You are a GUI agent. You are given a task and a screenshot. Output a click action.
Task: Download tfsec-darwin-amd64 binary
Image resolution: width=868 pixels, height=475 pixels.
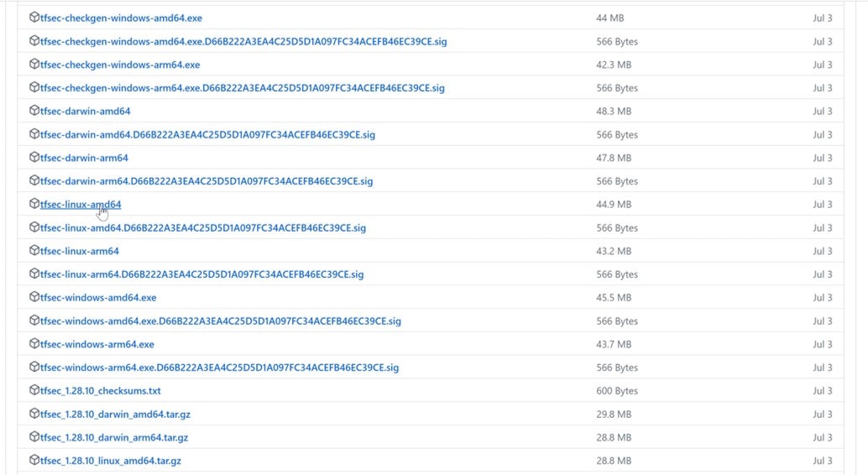[86, 112]
